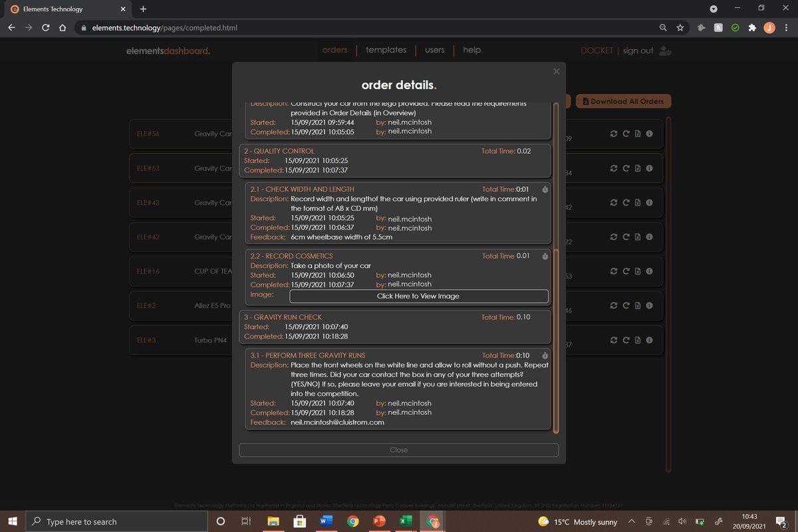This screenshot has width=798, height=532.
Task: Click redo arrow icon on ELE#43 row
Action: (x=626, y=202)
